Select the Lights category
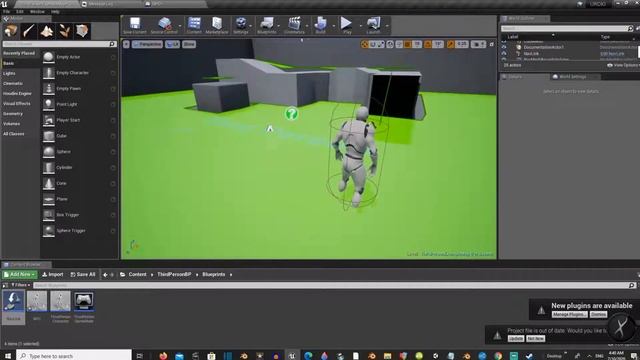Screen dimensions: 640x360 (9, 73)
